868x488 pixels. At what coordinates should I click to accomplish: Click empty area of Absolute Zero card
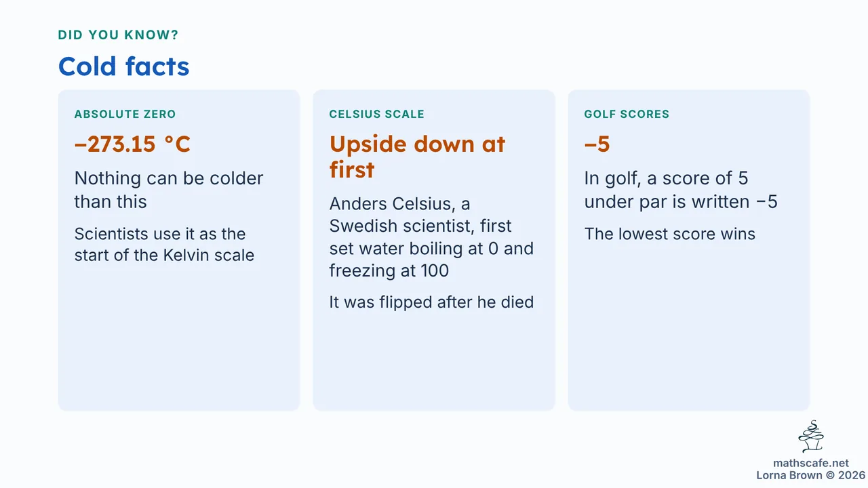(179, 339)
